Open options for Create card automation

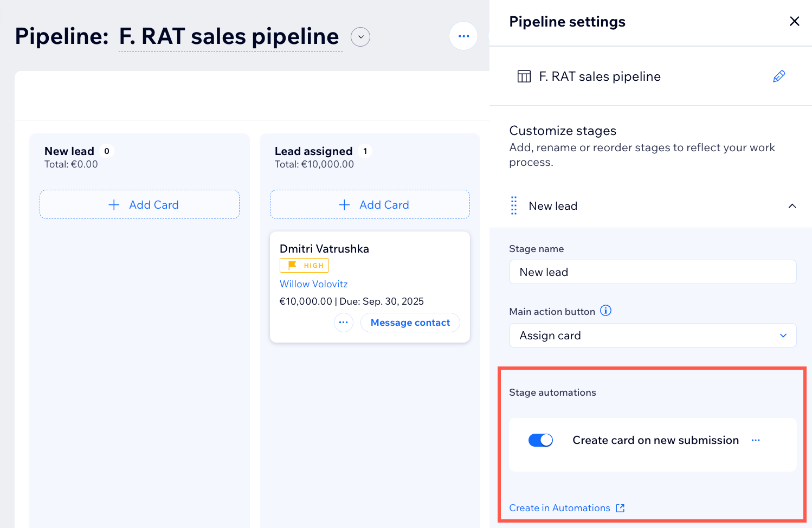click(x=756, y=440)
